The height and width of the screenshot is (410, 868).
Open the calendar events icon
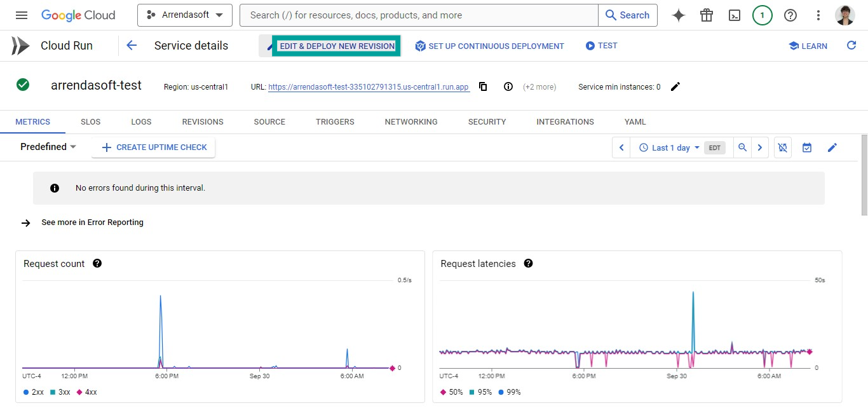(x=807, y=147)
